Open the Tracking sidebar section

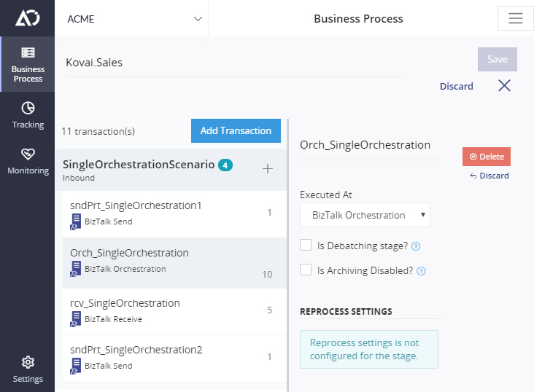pos(28,115)
